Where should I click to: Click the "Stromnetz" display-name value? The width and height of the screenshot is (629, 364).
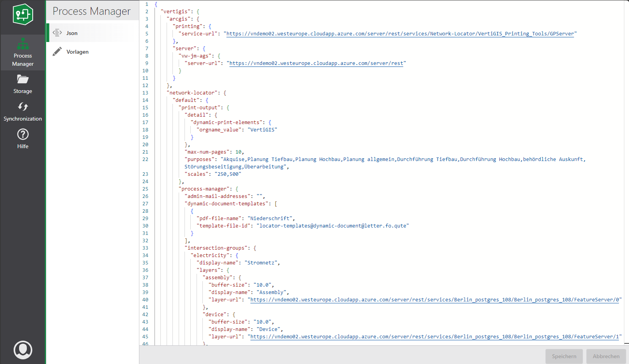coord(261,263)
